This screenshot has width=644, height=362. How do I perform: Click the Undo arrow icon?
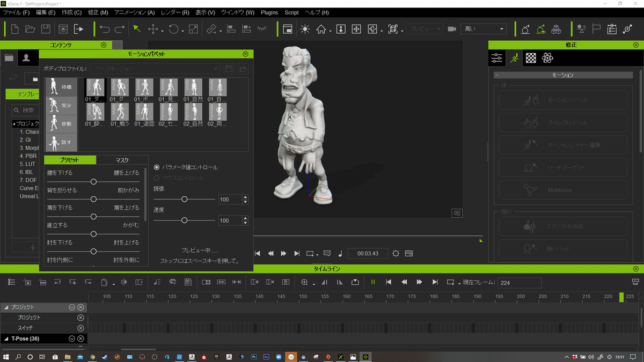pyautogui.click(x=105, y=29)
